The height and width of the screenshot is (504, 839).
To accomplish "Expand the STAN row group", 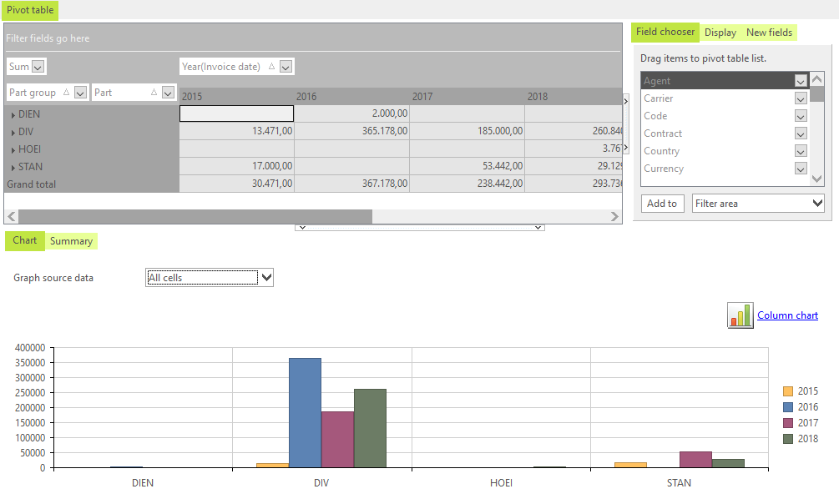I will tap(11, 166).
